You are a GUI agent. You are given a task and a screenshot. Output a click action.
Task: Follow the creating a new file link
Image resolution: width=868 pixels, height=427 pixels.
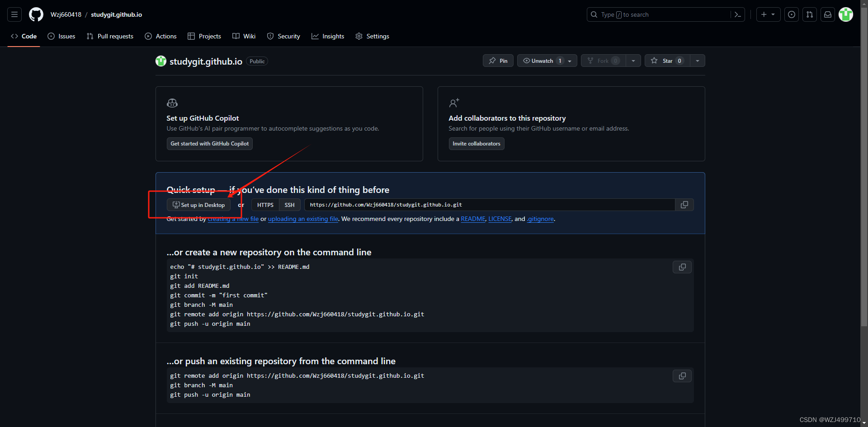tap(233, 219)
